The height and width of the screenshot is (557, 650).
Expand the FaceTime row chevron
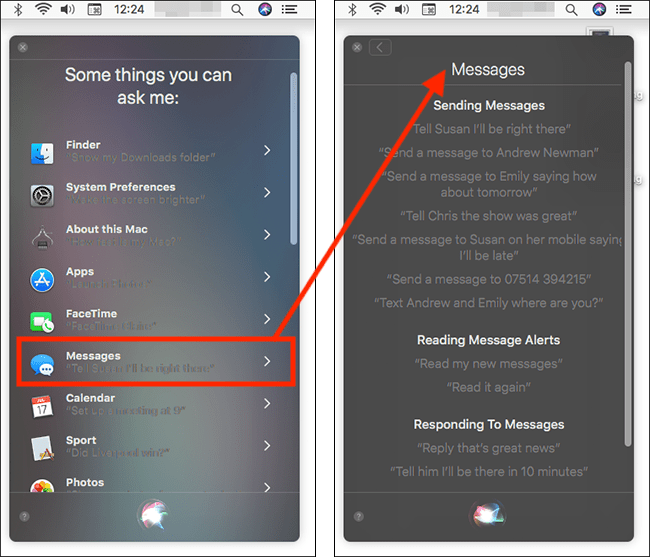267,319
